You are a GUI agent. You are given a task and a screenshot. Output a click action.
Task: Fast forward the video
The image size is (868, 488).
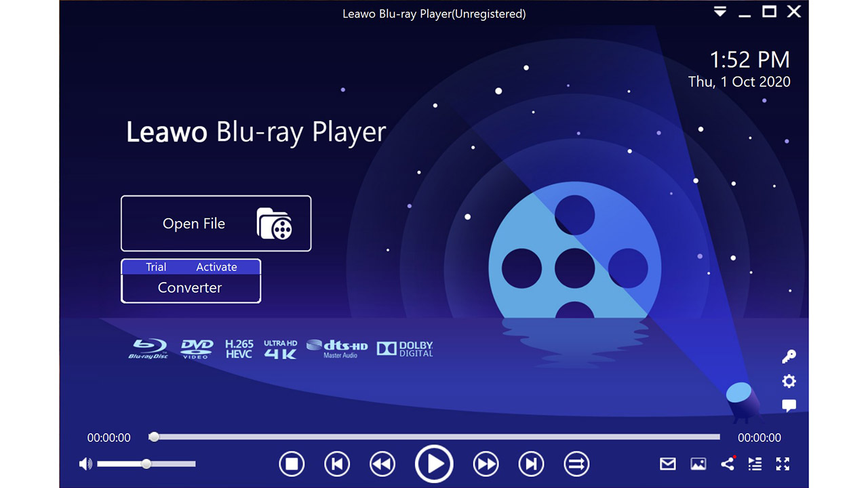[486, 464]
